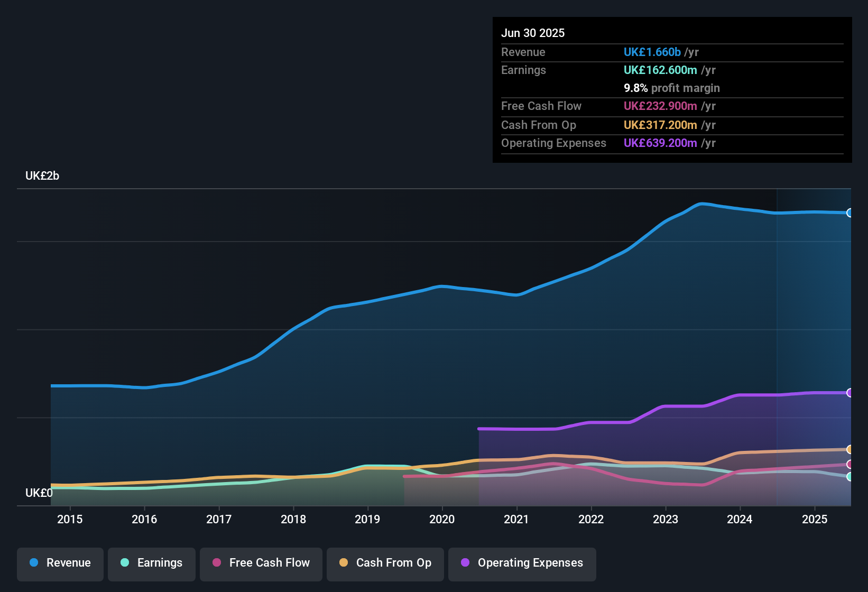Click the blue Revenue legend dot

(34, 562)
